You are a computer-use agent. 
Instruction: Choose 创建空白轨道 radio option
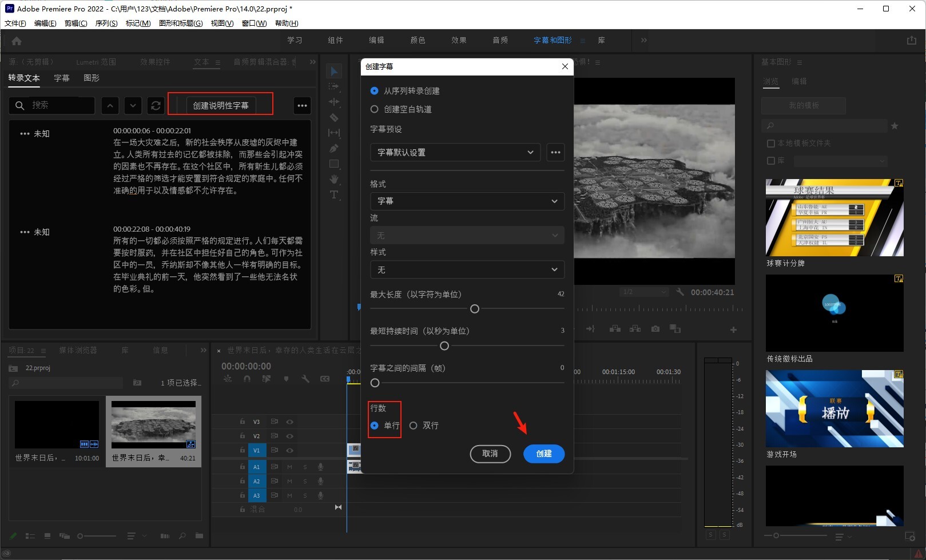click(375, 109)
